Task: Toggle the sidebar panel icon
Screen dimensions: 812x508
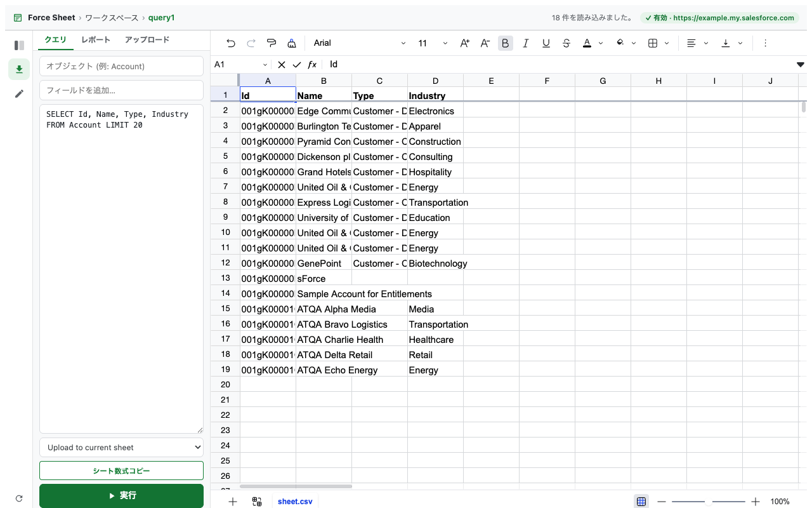Action: click(x=19, y=45)
